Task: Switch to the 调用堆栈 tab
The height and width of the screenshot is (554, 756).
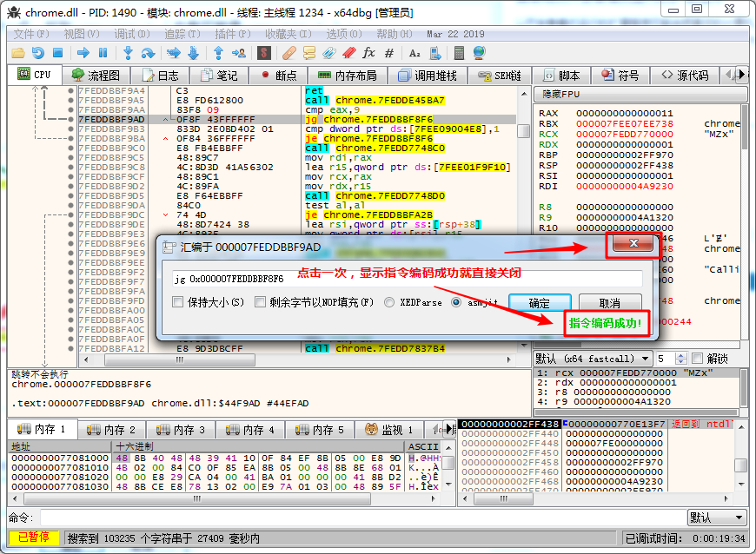Action: tap(428, 76)
